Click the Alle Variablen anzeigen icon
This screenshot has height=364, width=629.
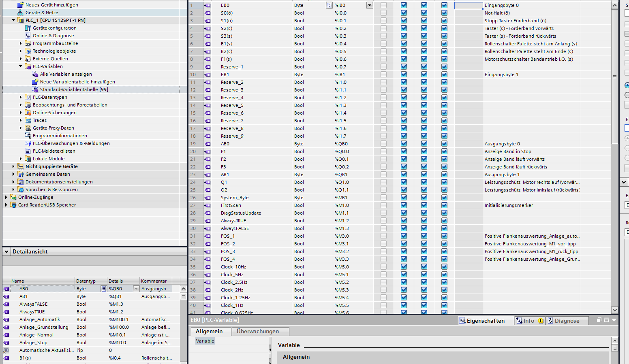[35, 74]
